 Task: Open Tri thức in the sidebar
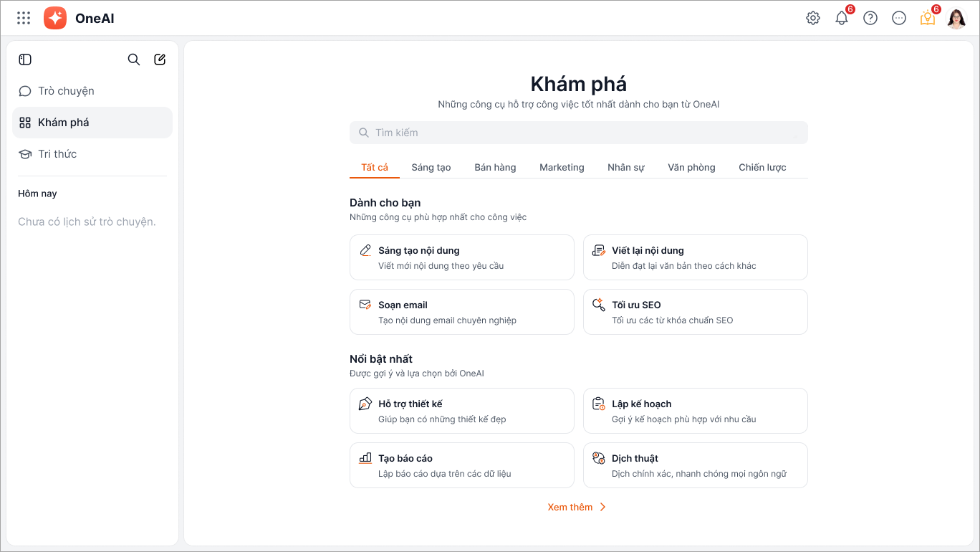(57, 154)
